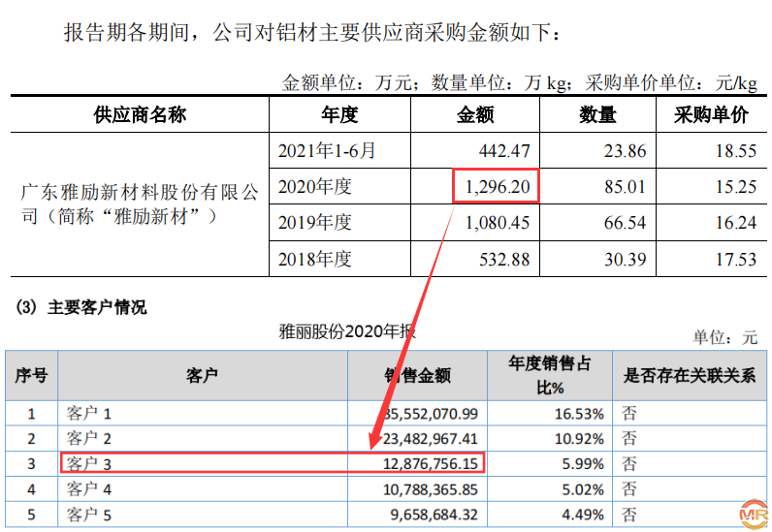Click the quantity 85.01
Screen dimensions: 772x532
(x=625, y=186)
